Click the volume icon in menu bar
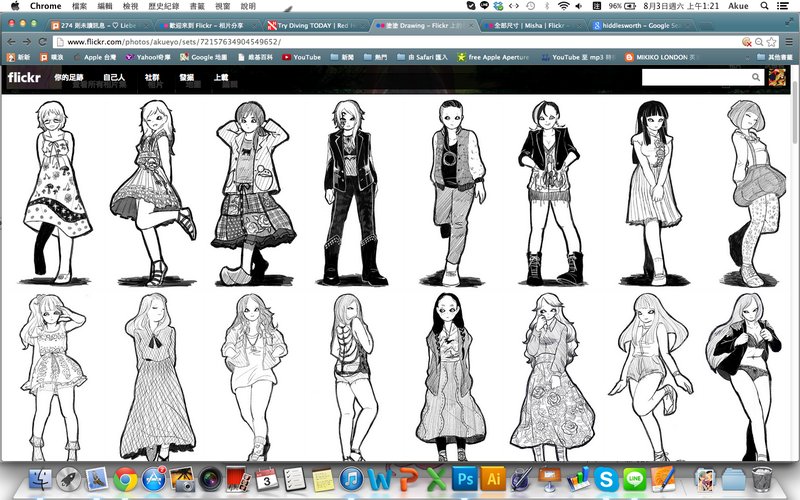The width and height of the screenshot is (800, 500). 579,6
